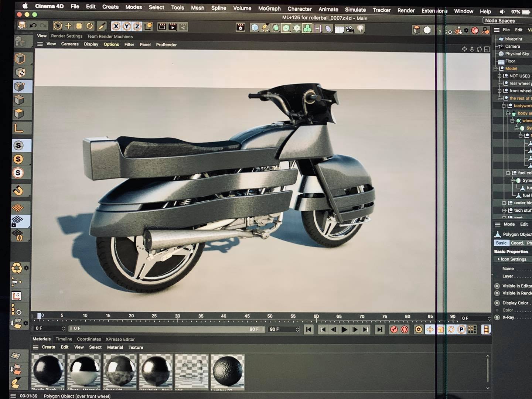Open the Spline Pen tool

click(265, 28)
